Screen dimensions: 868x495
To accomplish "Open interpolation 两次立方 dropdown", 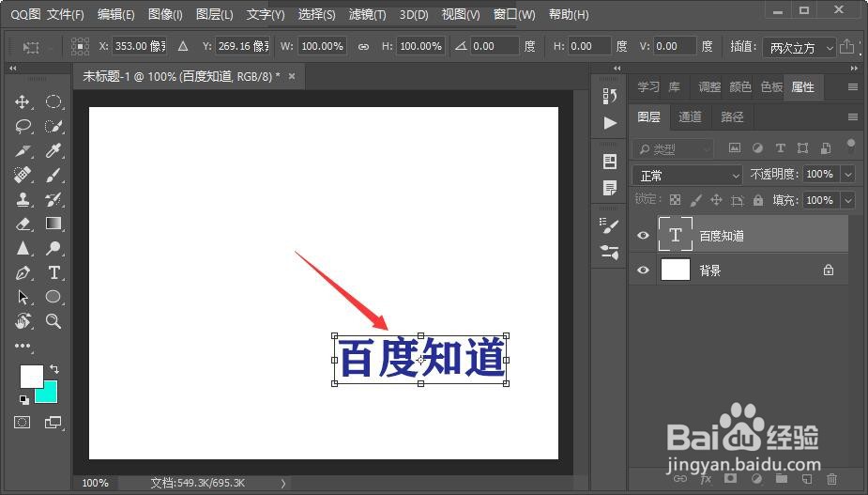I will pos(799,48).
